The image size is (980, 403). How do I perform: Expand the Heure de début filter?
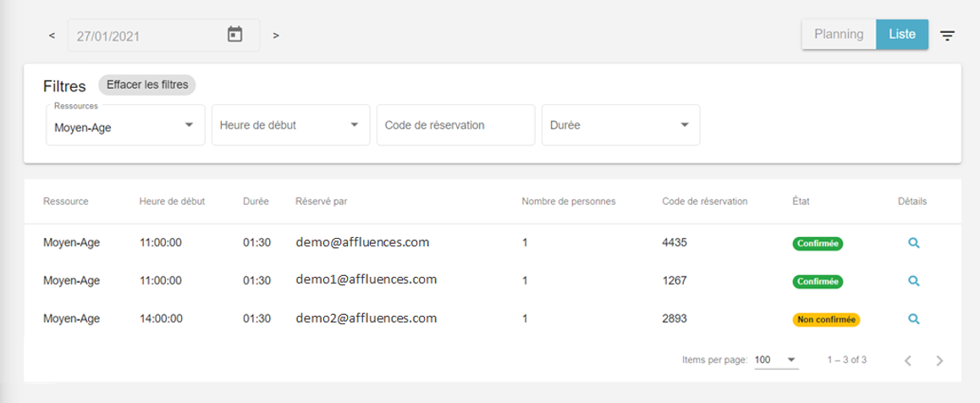point(290,125)
